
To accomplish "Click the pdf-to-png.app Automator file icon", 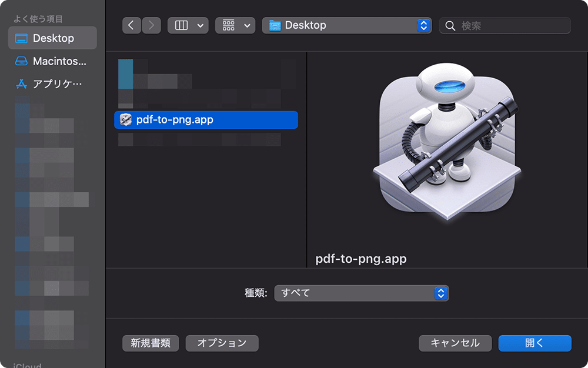I will [126, 119].
